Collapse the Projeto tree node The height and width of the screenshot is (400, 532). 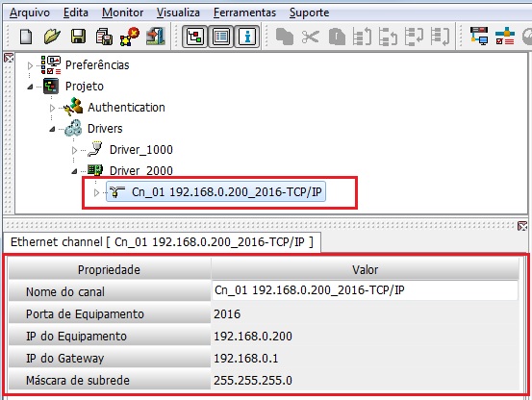pos(30,87)
